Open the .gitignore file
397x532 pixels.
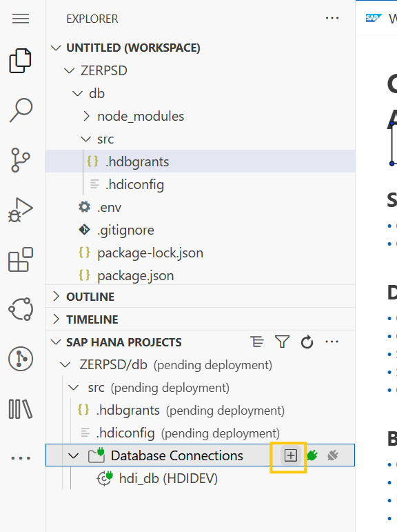coord(201,230)
